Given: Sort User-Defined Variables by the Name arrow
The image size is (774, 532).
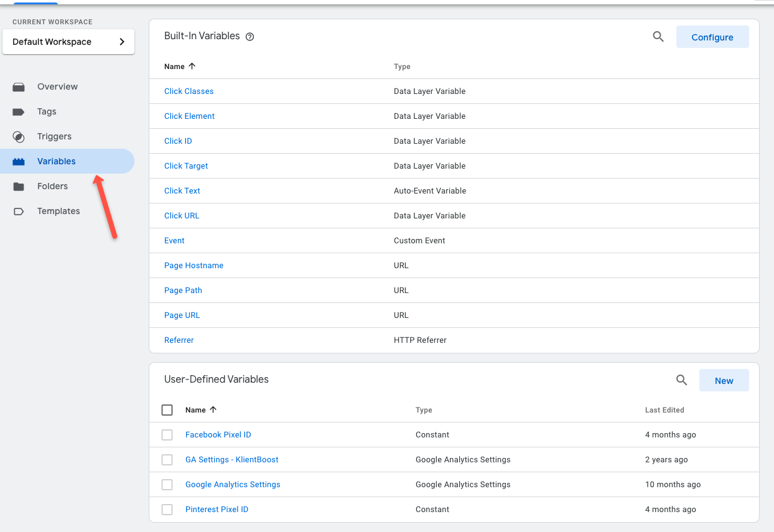Looking at the screenshot, I should 213,409.
